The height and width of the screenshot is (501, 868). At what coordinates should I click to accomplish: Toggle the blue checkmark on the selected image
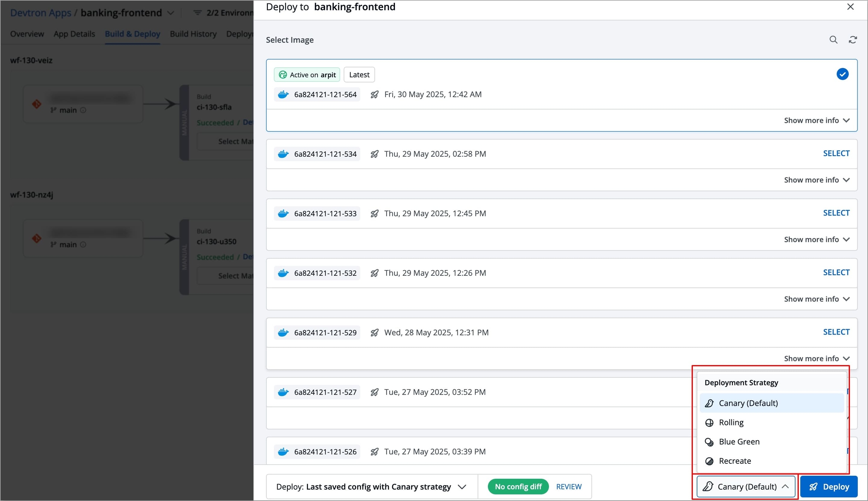pos(842,74)
